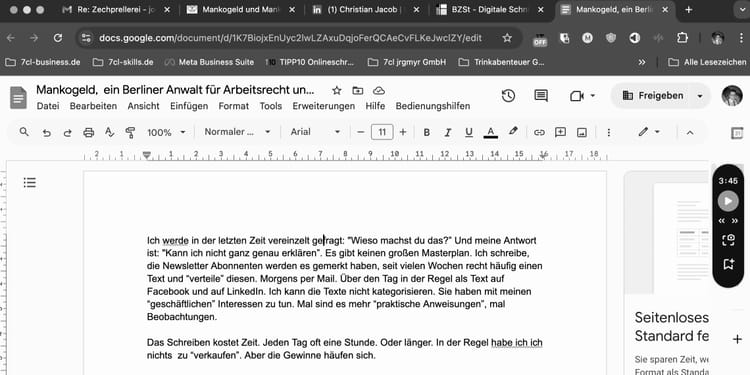This screenshot has width=750, height=375.
Task: Add a comment from the toolbar
Action: (x=560, y=132)
